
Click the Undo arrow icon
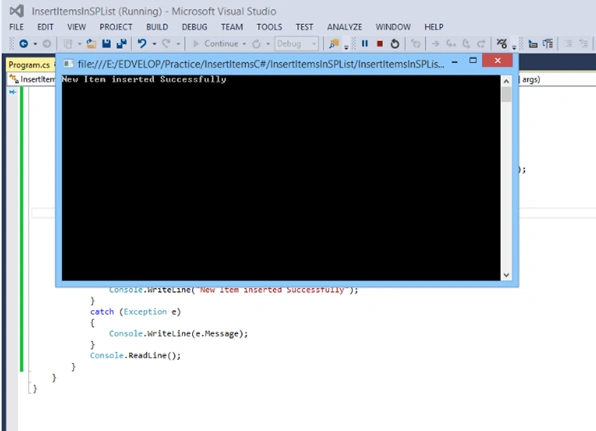coord(142,44)
